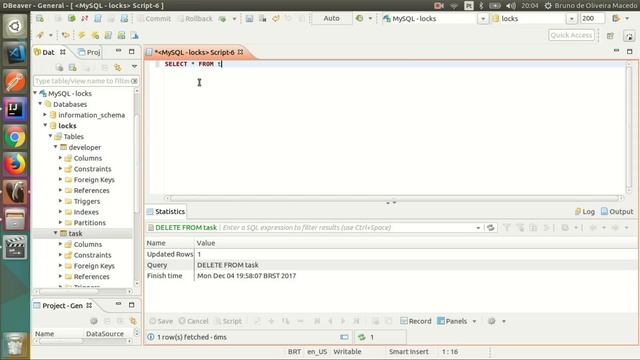Click the Quick Access search field
Screen dimensions: 640x360
click(571, 36)
